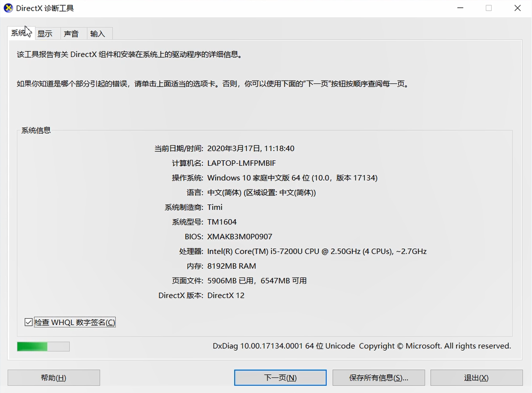
Task: Click the 退出(X) button
Action: tap(476, 377)
